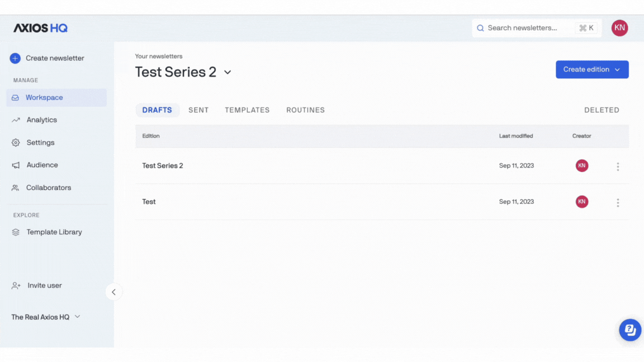
Task: Click the Create newsletter label
Action: 55,58
